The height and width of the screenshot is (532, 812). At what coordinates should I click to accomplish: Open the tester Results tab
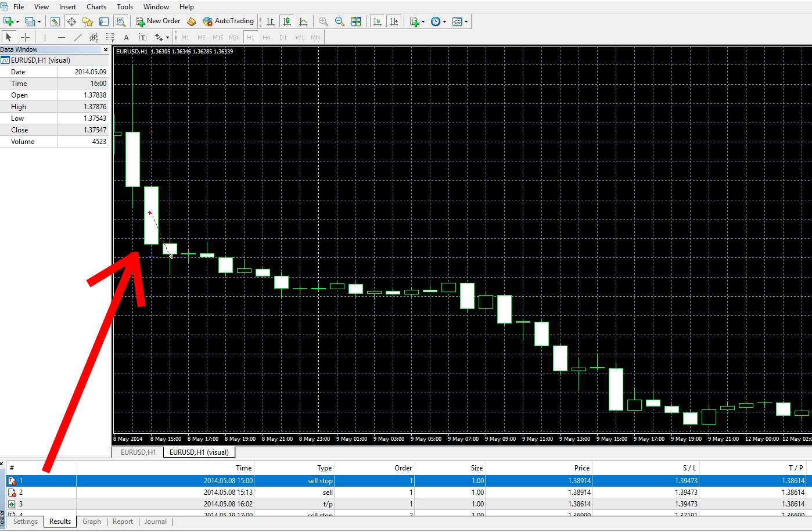pos(60,522)
